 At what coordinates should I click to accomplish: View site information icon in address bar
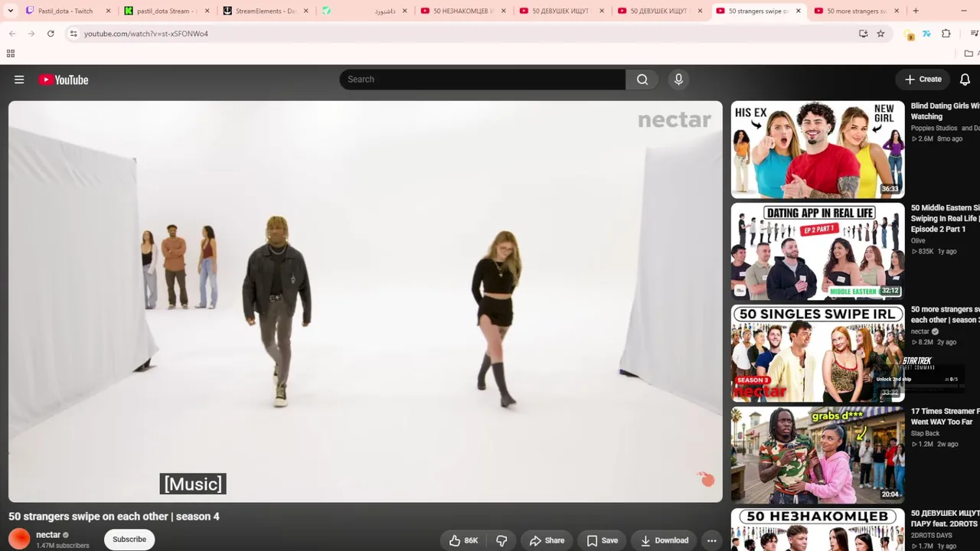(x=73, y=34)
